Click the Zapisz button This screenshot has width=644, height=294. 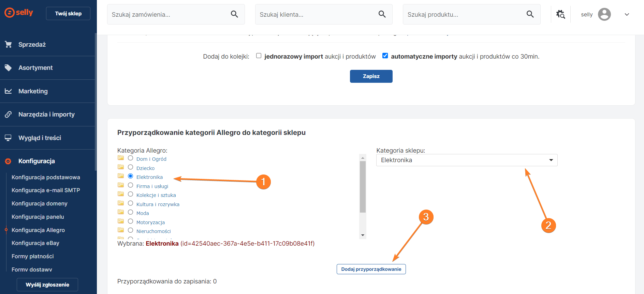point(371,76)
